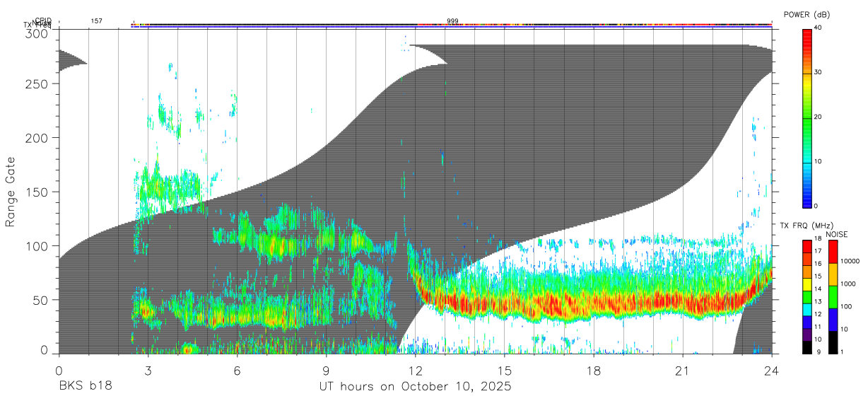The width and height of the screenshot is (868, 401).
Task: Pick the yellow 14–15 MHz TX FRQ swatch
Action: pos(807,284)
